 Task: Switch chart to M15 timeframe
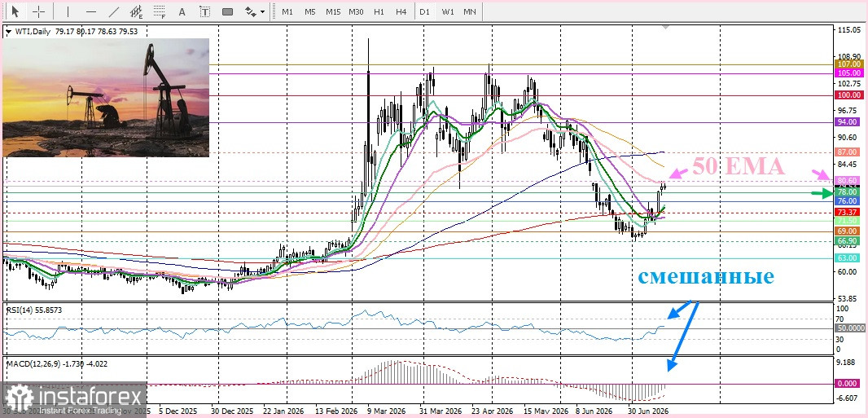tap(333, 11)
